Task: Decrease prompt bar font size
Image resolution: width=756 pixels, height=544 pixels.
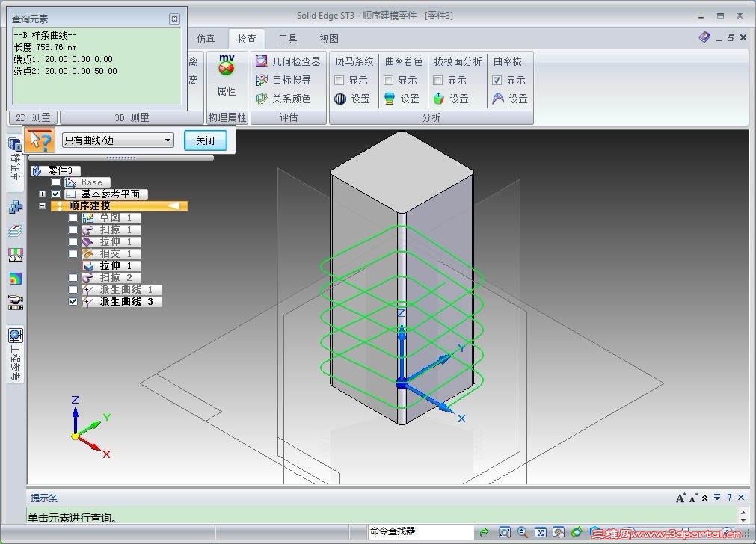Action: coord(693,498)
